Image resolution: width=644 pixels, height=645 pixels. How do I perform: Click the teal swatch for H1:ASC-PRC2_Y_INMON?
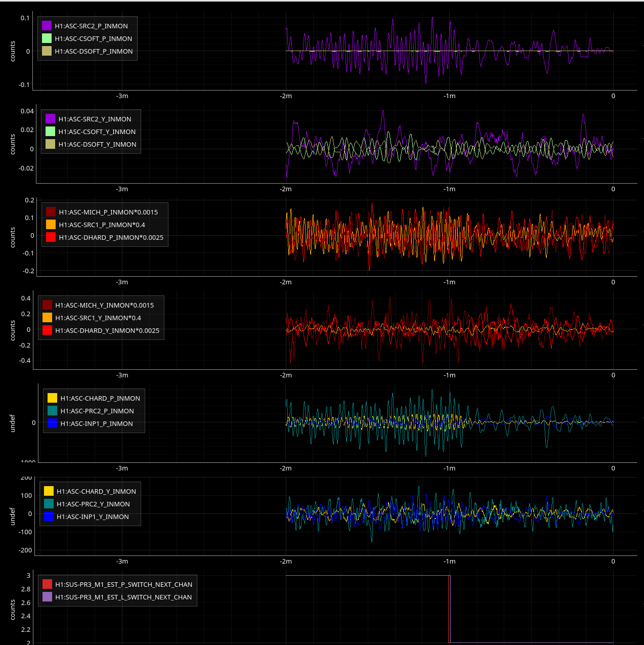click(49, 504)
